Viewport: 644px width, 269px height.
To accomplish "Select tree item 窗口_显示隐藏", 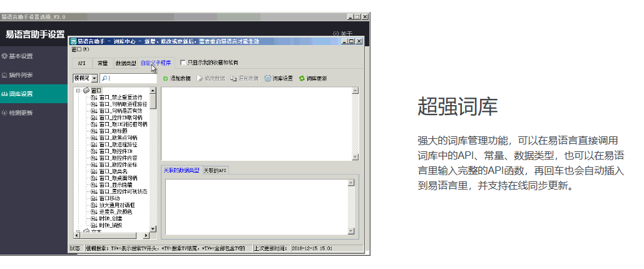I will tap(116, 185).
